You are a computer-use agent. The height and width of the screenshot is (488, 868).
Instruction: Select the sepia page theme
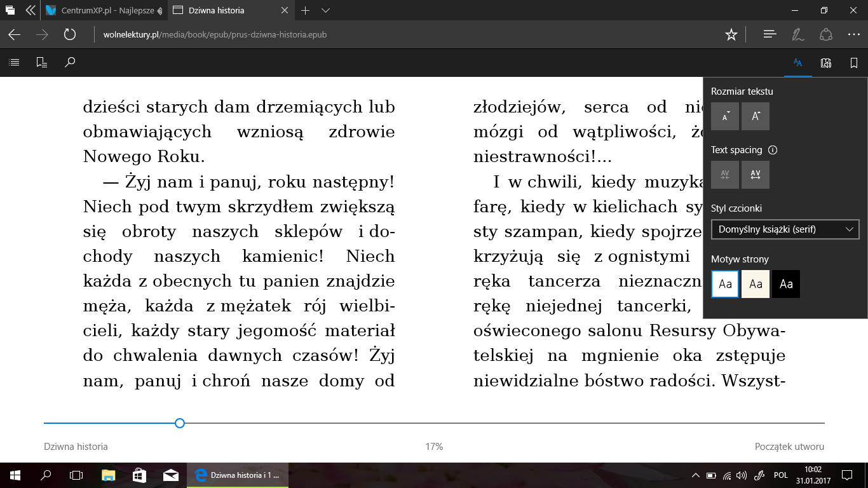[x=756, y=284]
